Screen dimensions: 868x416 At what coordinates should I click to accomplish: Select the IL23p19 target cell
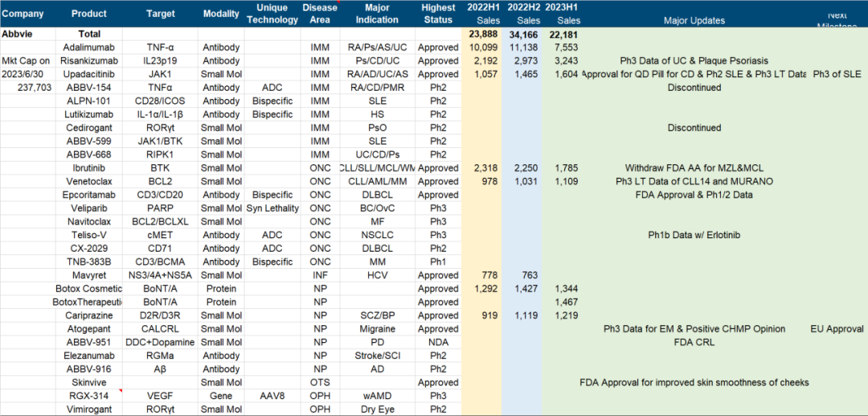click(161, 60)
